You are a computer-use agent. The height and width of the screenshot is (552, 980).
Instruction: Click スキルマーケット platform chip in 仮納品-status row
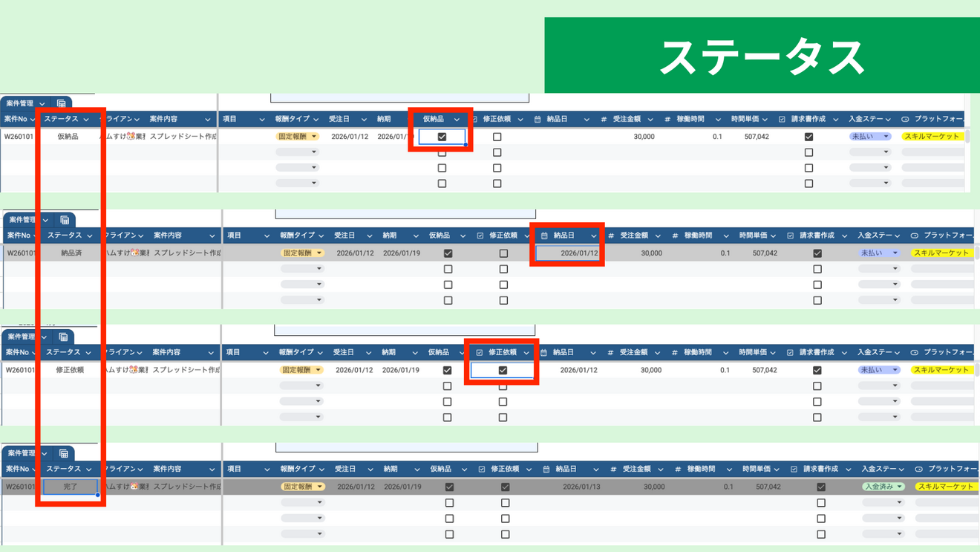(932, 137)
